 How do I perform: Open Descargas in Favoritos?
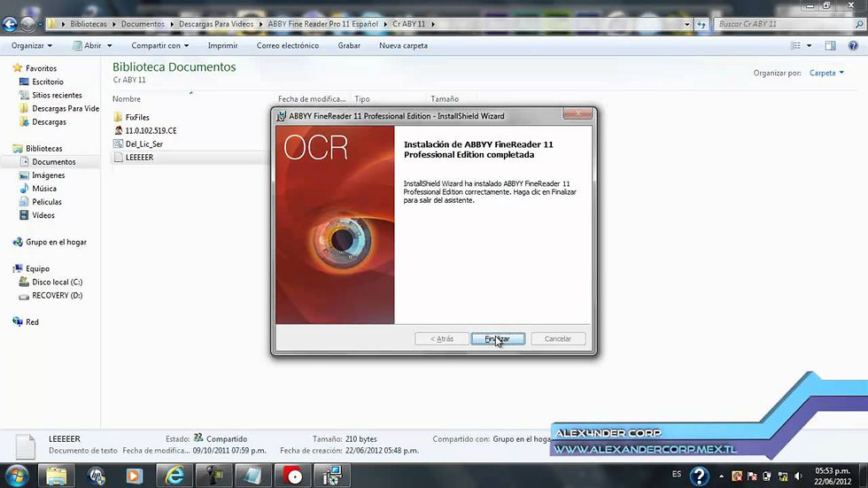(49, 121)
